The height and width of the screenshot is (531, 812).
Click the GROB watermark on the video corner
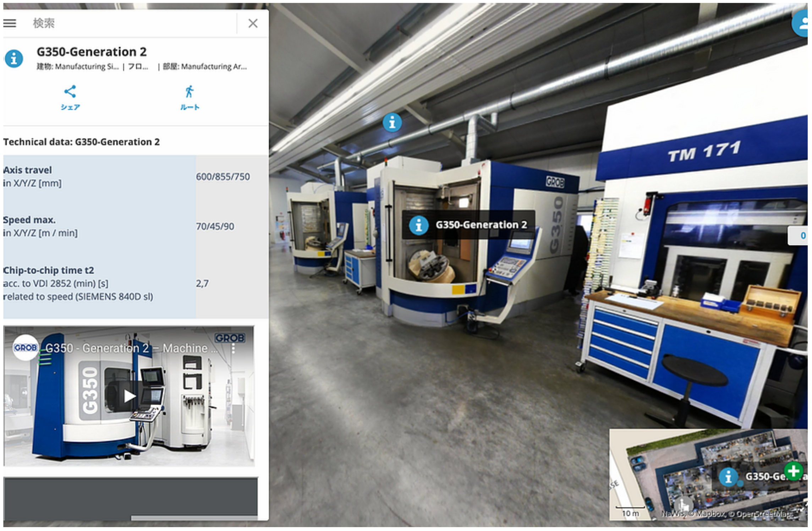[230, 338]
